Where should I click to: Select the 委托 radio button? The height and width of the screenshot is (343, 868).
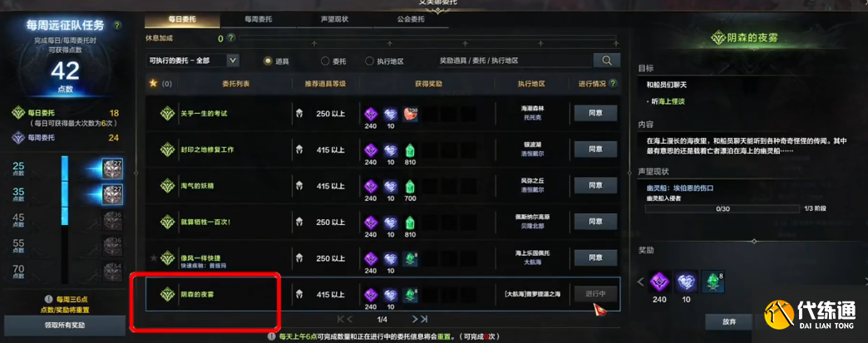coord(325,61)
